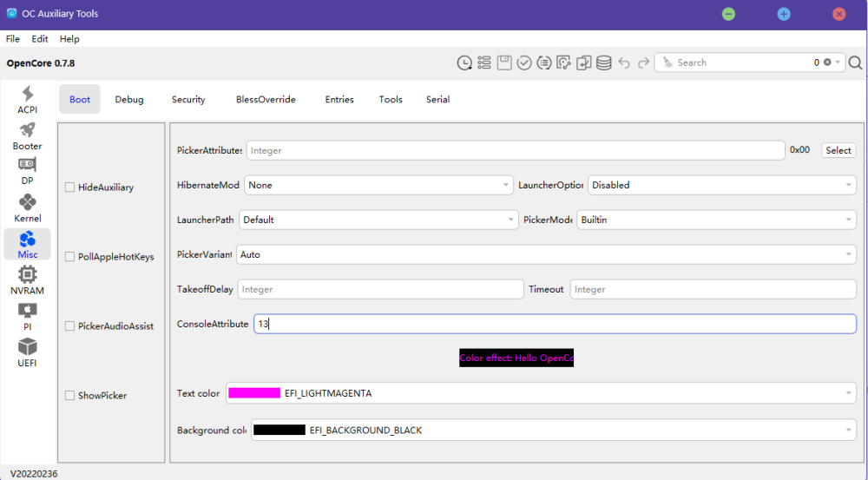Open the UEFI cube section
868x480 pixels.
tap(27, 352)
